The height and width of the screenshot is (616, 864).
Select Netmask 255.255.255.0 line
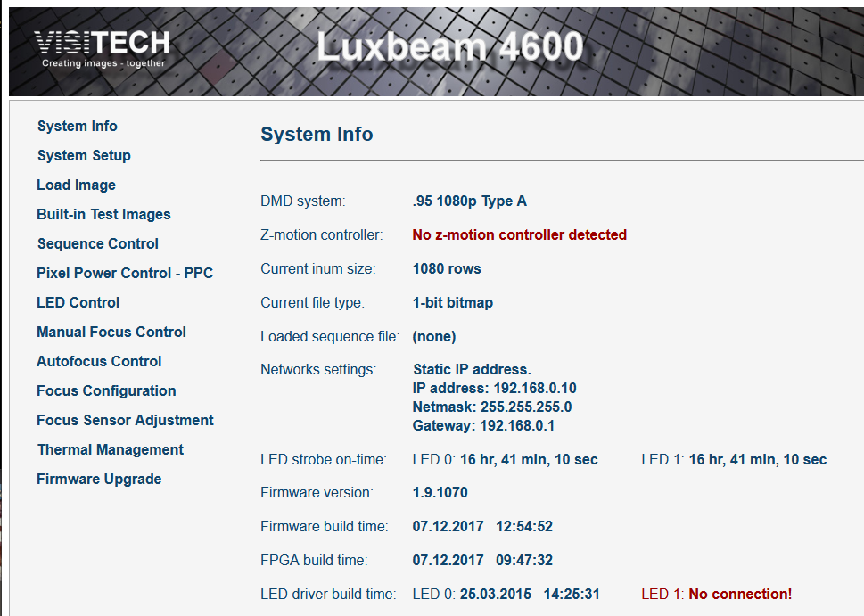[x=492, y=407]
